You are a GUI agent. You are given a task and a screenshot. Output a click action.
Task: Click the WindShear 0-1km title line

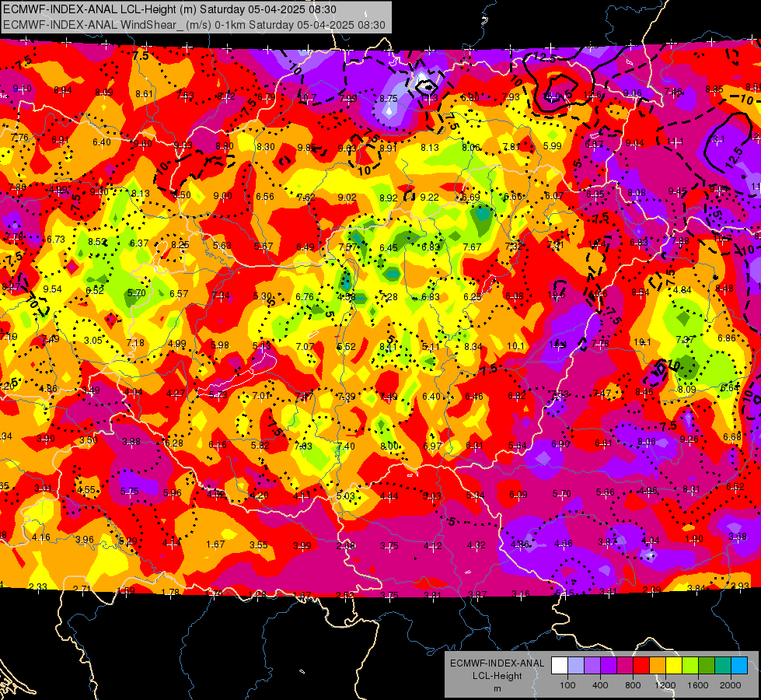point(194,25)
